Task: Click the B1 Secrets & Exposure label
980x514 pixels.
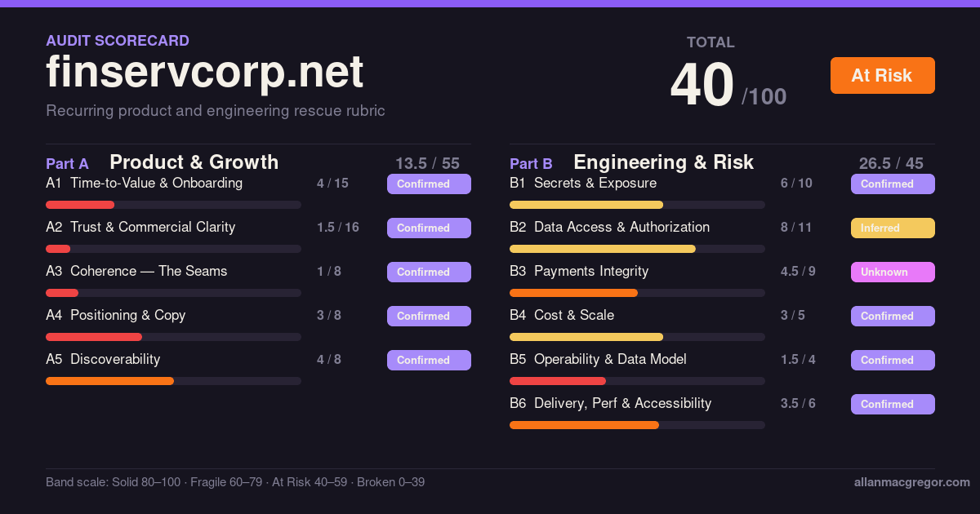Action: pos(583,183)
